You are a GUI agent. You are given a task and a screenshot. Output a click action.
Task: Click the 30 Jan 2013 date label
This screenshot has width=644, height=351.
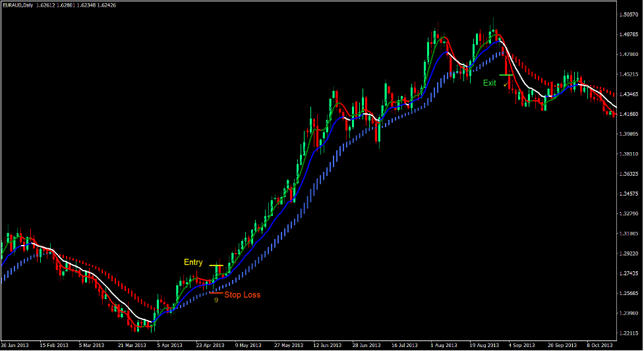15,344
